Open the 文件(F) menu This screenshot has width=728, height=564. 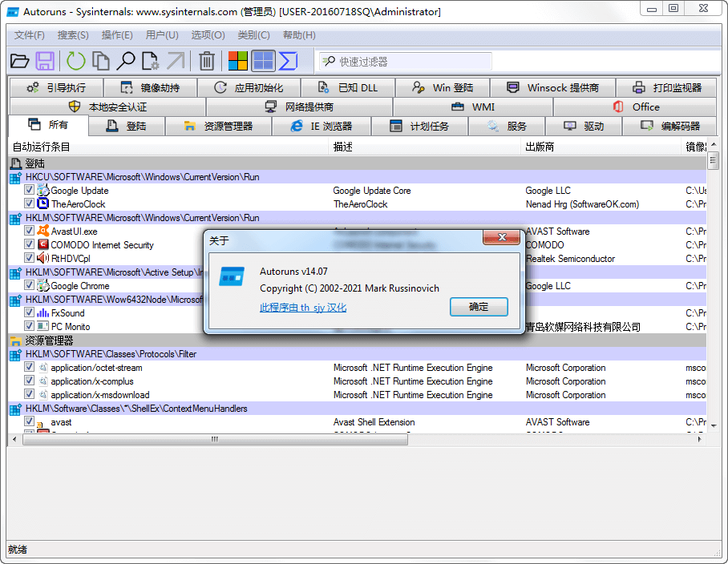(29, 35)
